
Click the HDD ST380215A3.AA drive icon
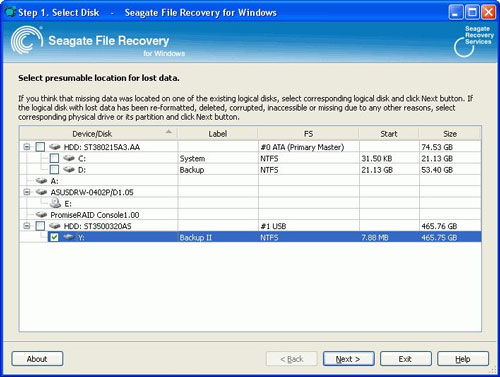[x=55, y=147]
